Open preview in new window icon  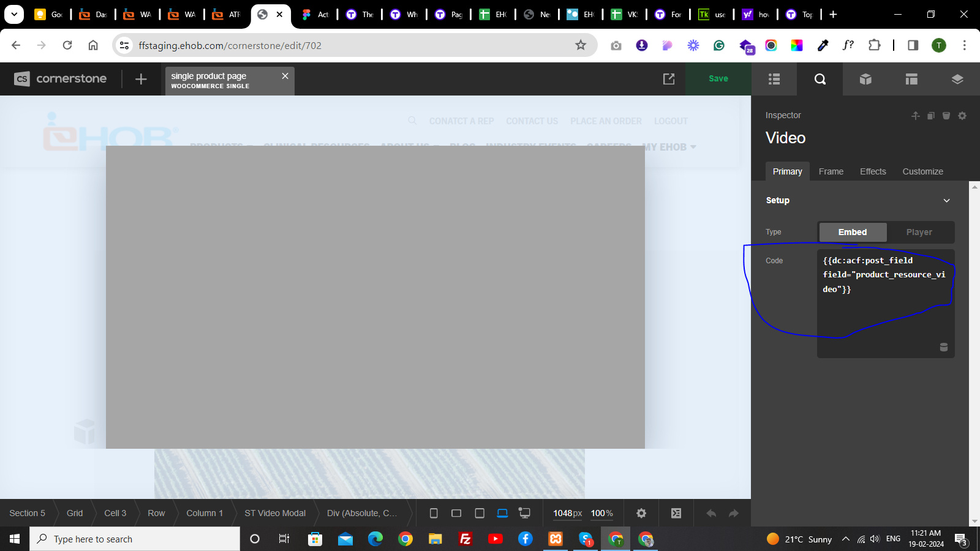point(669,79)
